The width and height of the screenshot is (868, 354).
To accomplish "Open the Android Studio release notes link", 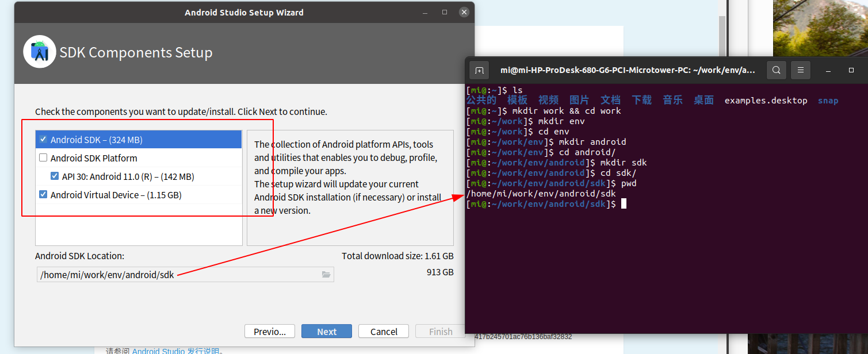I will pos(176,351).
